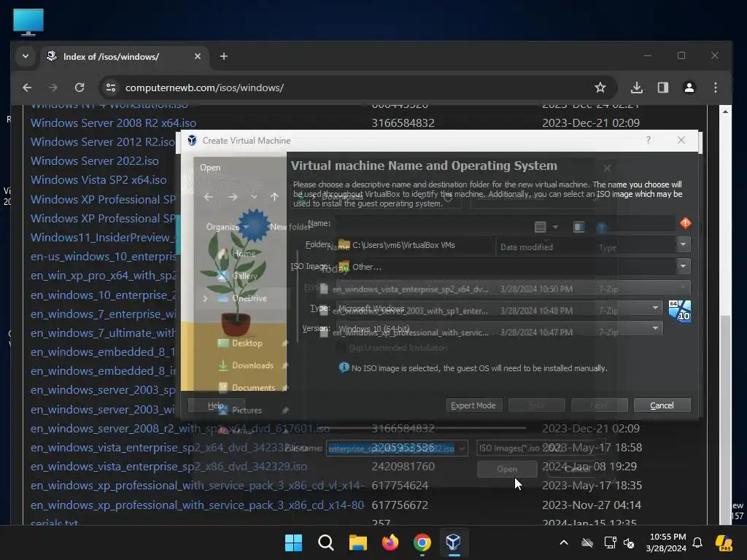Click the Help button in VirtualBox dialog
747x560 pixels.
click(x=216, y=405)
